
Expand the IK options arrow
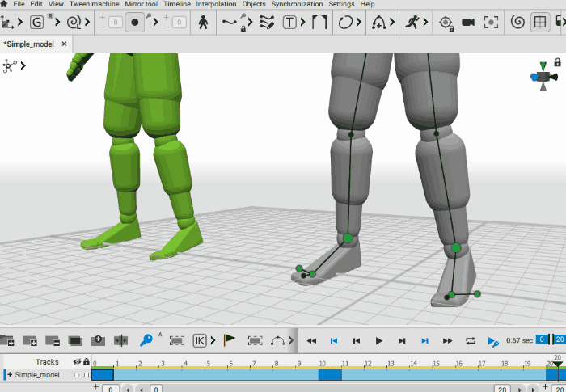click(x=213, y=340)
